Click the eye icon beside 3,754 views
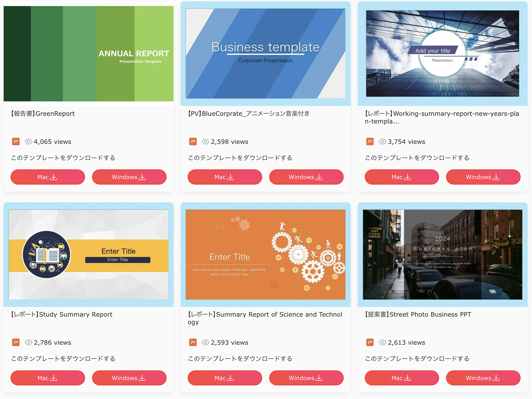 pyautogui.click(x=382, y=141)
